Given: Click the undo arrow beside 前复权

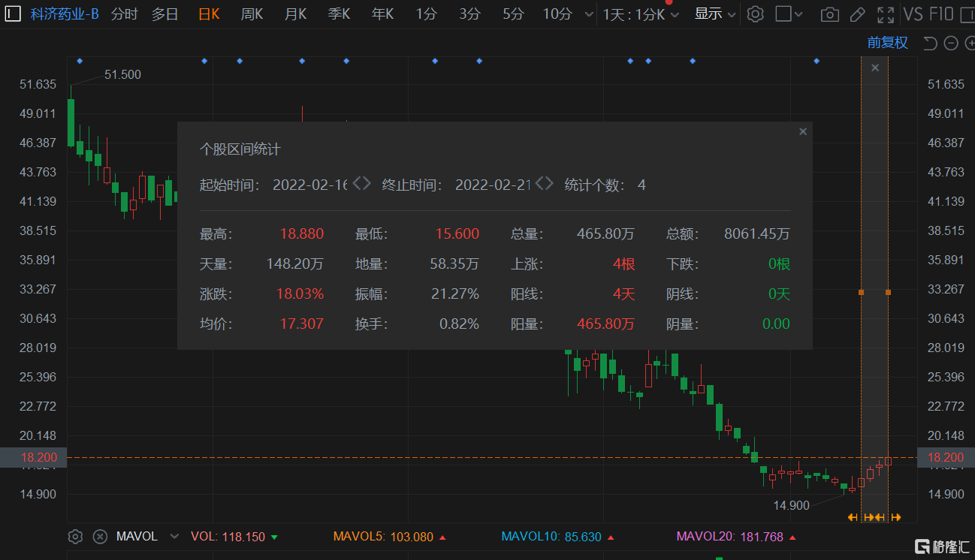Looking at the screenshot, I should coord(930,43).
